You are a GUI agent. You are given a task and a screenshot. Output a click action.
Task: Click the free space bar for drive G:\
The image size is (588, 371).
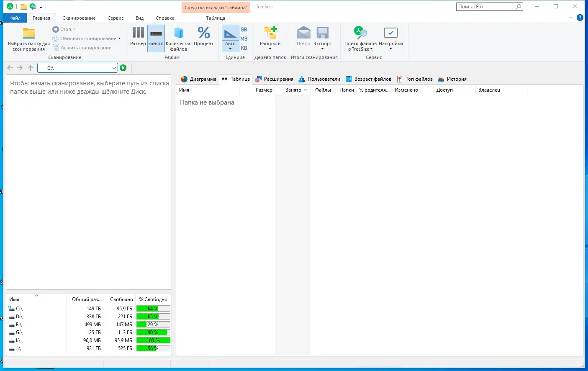(153, 333)
